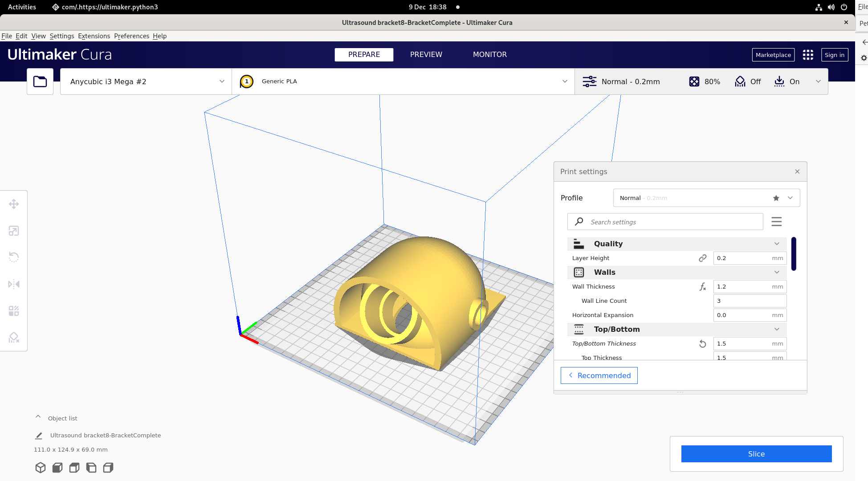Open the Anycubic i3 Mega #2 printer dropdown
The width and height of the screenshot is (868, 481).
[146, 82]
